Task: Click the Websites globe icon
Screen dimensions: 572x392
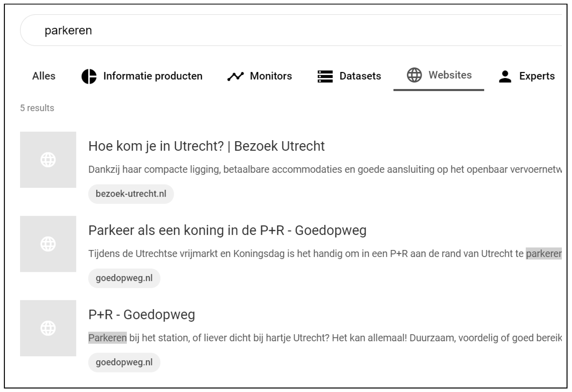Action: click(414, 75)
